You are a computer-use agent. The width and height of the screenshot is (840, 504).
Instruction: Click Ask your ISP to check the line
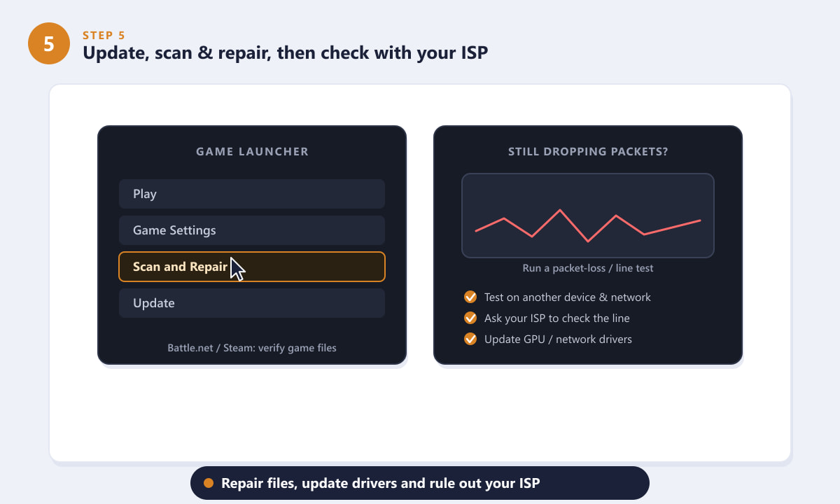tap(557, 318)
